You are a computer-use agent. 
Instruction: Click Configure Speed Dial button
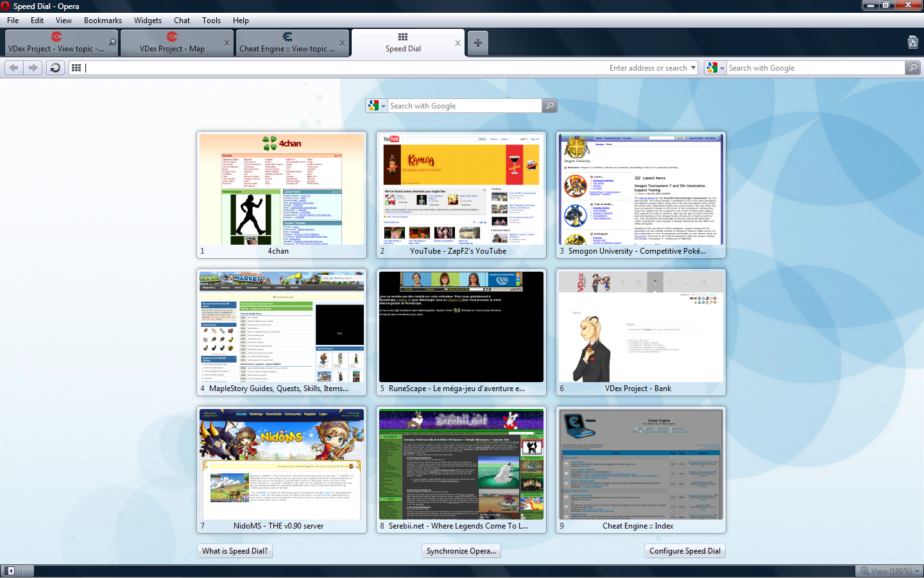[685, 551]
